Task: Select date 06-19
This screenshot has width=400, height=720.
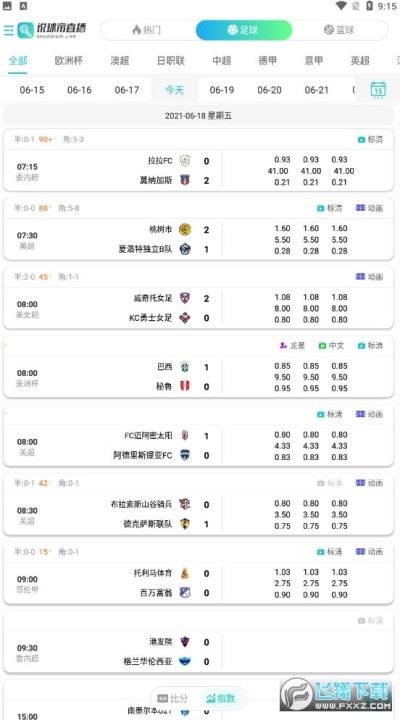Action: coord(222,90)
